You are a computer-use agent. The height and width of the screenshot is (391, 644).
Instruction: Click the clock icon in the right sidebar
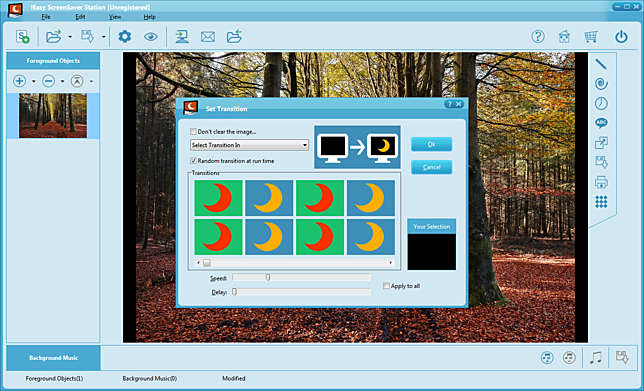[x=601, y=103]
